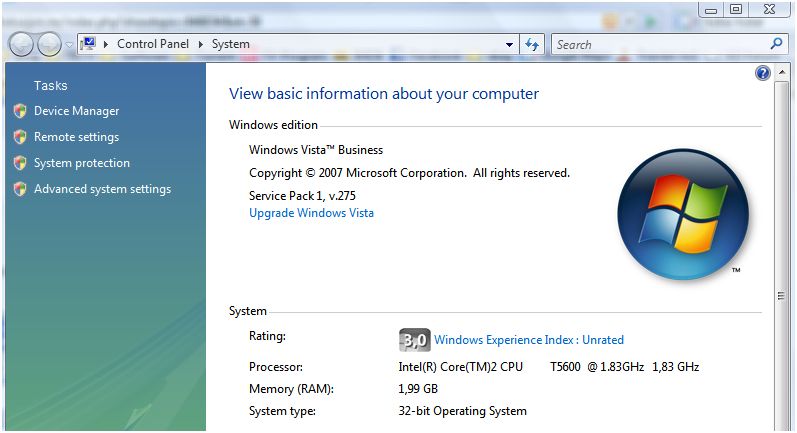Click shield icon beside Device Manager
This screenshot has height=433, width=797.
click(x=20, y=111)
